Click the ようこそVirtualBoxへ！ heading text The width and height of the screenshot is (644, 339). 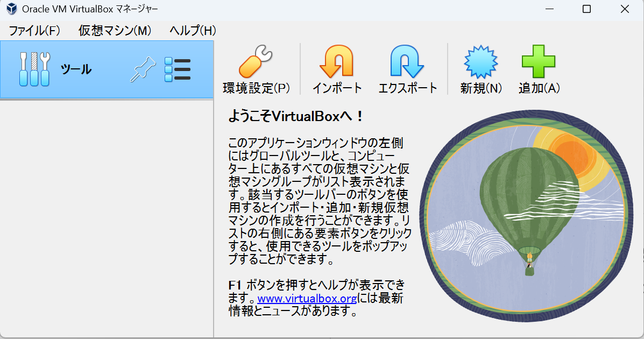296,116
